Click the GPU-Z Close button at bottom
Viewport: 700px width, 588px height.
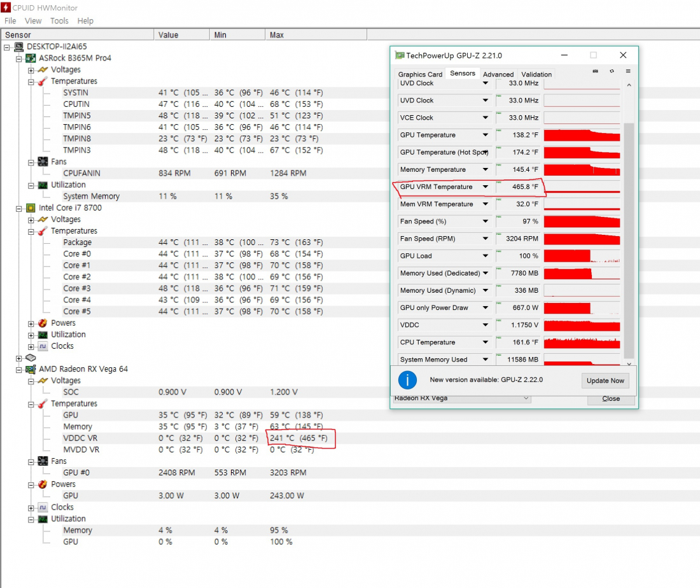pos(611,399)
